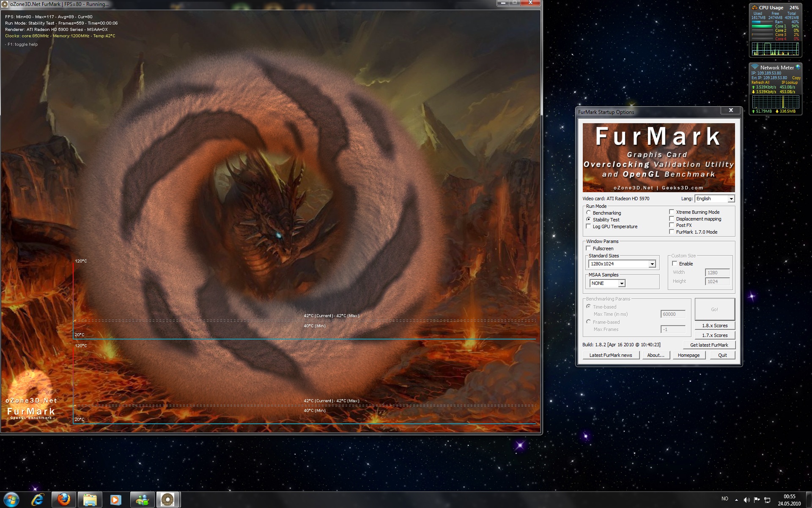Click the Network Meter wifi icon
Viewport: 812px width, 508px height.
tap(755, 67)
